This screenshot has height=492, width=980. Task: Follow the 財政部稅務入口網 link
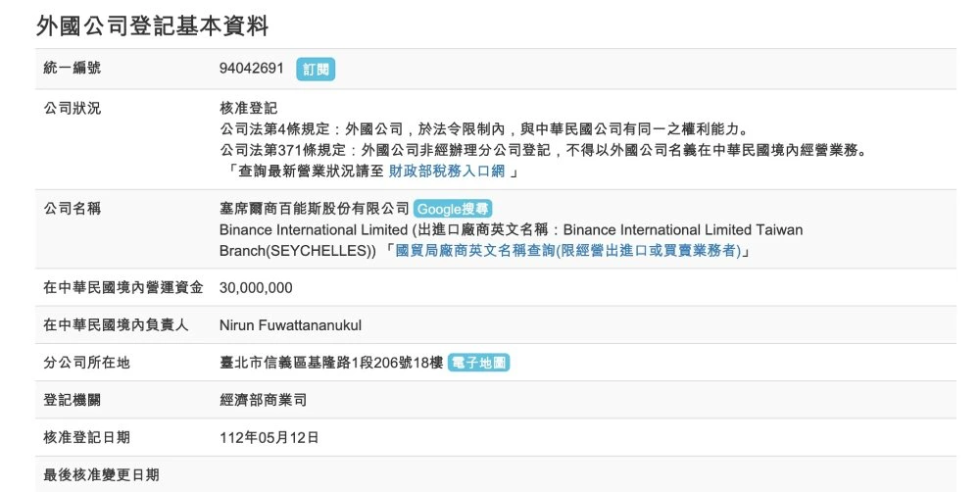(446, 172)
